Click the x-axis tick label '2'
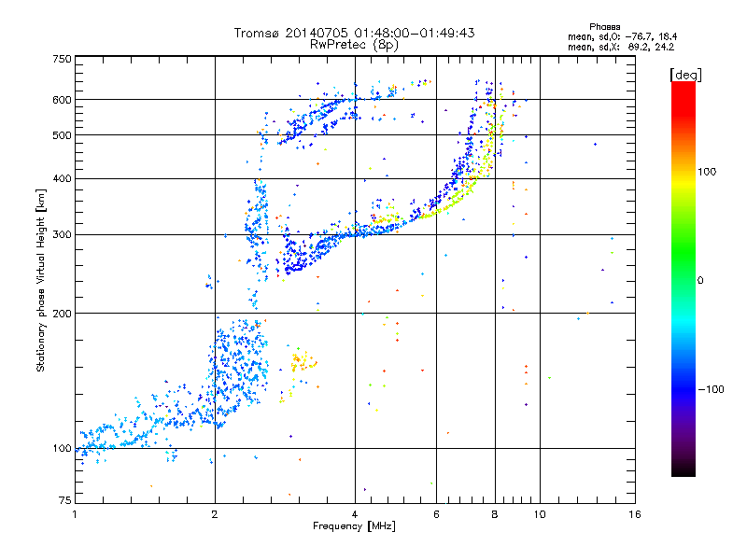Viewport: 747px width, 560px height. coord(215,514)
